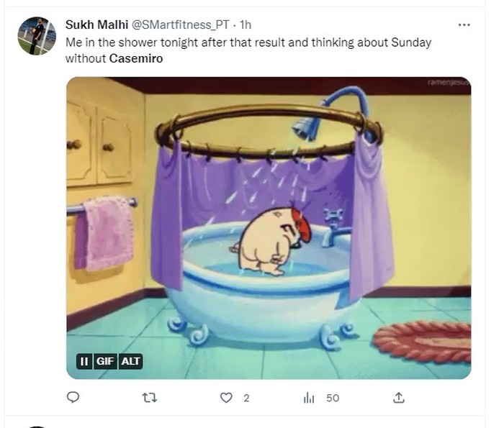Retweet the shower GIF post

150,397
